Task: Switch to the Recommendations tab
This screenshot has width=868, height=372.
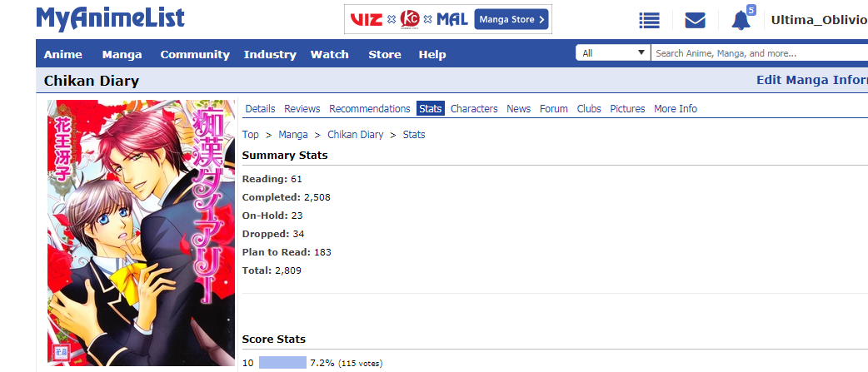Action: [370, 108]
